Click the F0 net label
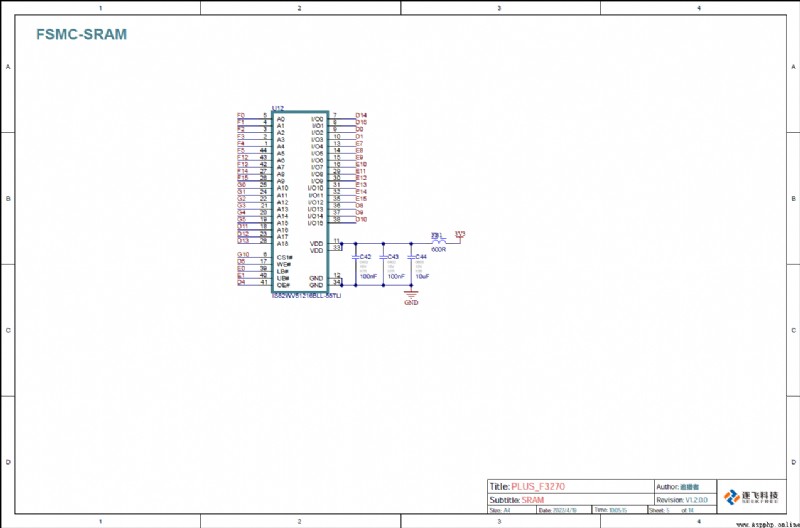Screen dimensions: 800x528 tap(241, 115)
